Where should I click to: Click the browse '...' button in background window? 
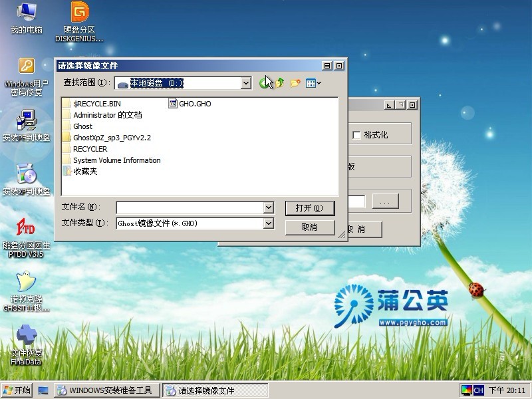click(x=385, y=202)
